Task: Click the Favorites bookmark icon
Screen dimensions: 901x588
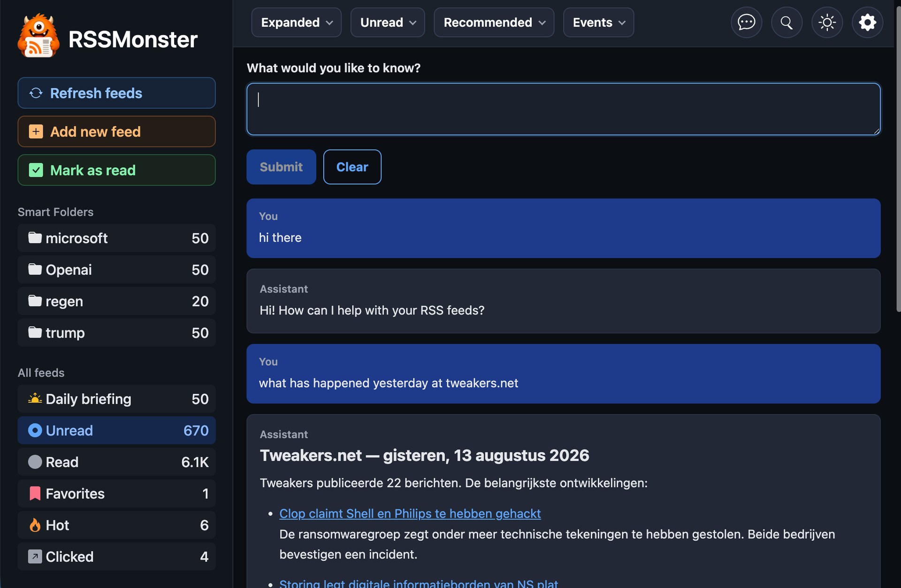Action: coord(35,493)
